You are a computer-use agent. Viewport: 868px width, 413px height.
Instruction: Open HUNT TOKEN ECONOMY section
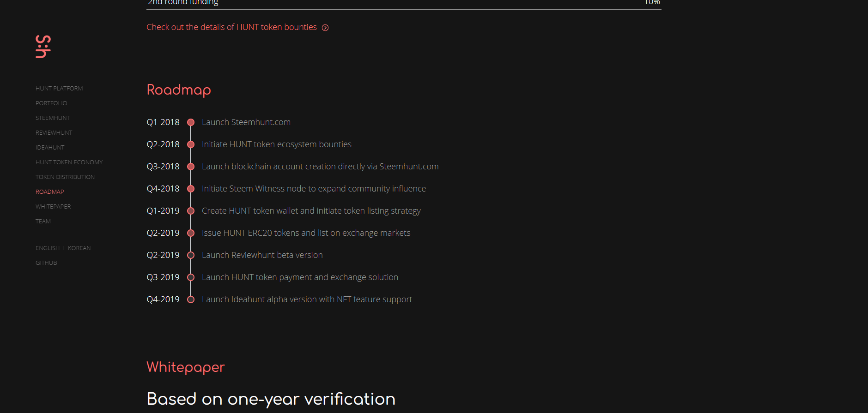click(69, 162)
